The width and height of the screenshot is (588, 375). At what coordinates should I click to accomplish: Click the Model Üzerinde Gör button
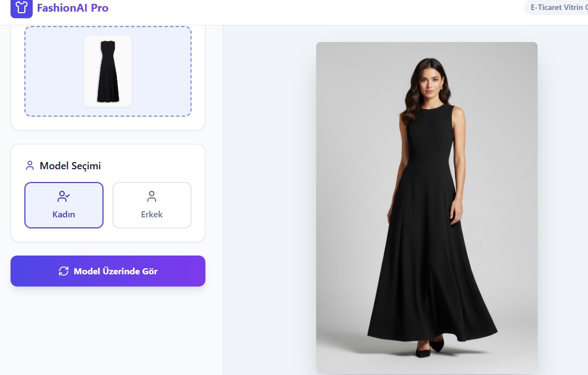tap(108, 271)
